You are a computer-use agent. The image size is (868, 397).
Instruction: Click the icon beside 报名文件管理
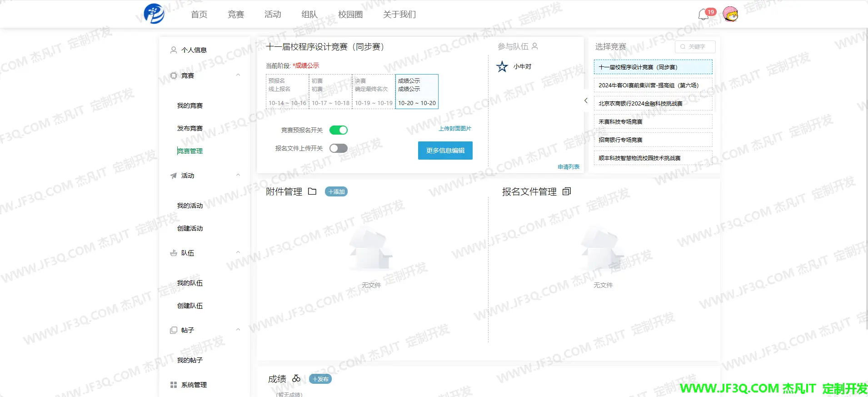point(567,191)
